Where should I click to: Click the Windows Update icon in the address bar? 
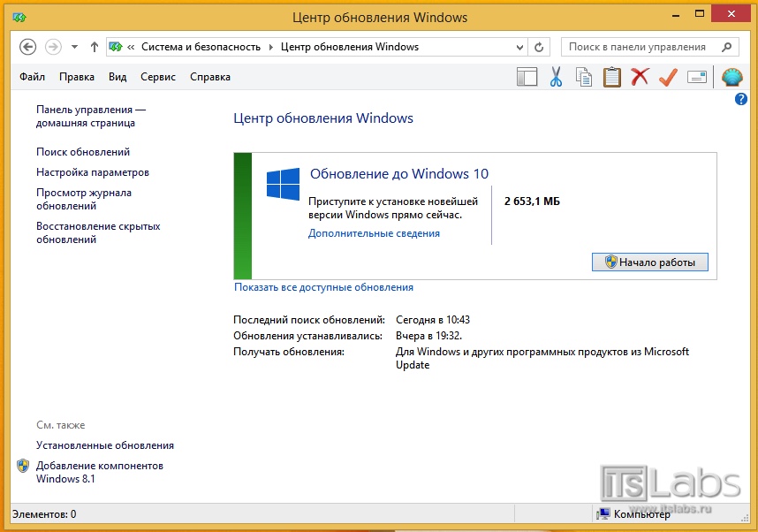point(116,47)
